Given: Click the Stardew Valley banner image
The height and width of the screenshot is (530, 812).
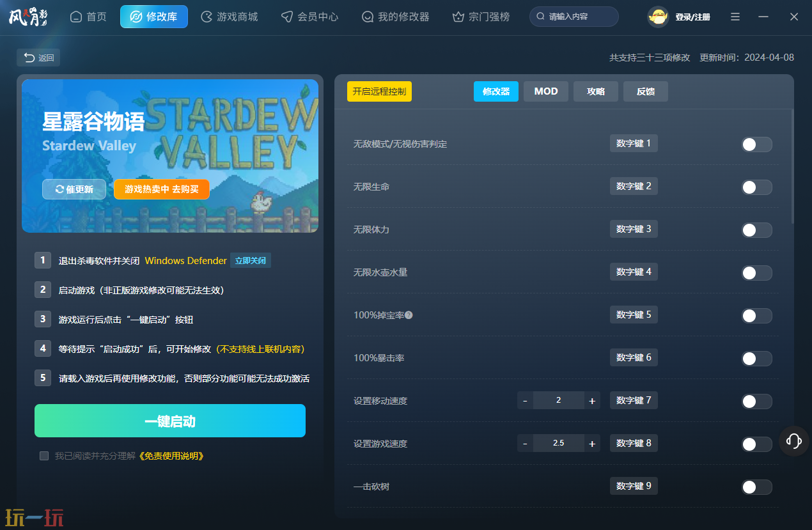Looking at the screenshot, I should click(170, 155).
